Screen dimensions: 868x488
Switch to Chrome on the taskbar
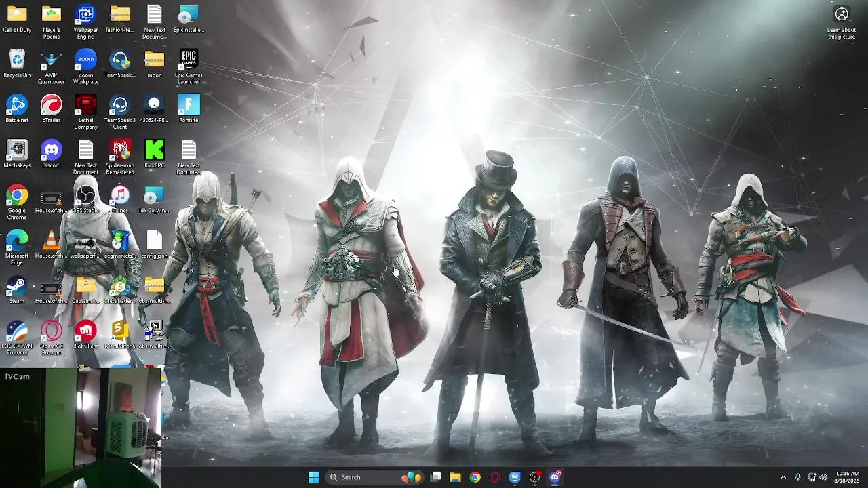[475, 477]
